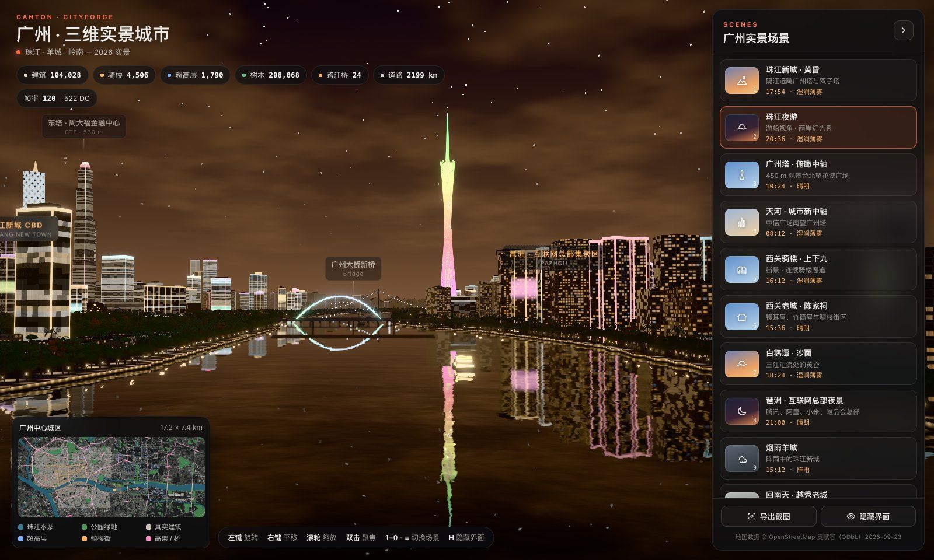Click the 新城 CBD district label
The image size is (934, 560).
[26, 229]
